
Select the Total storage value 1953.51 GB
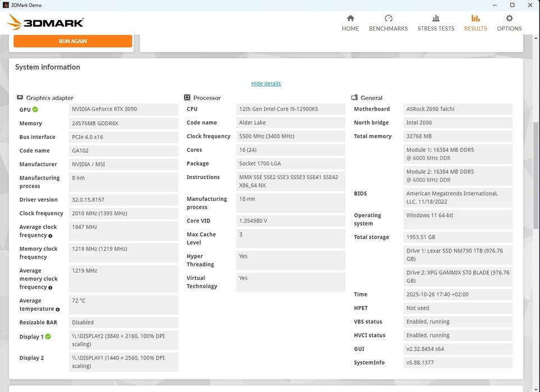click(458, 237)
